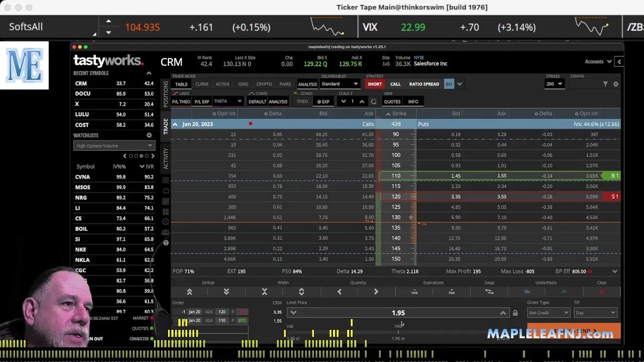This screenshot has width=644, height=362.
Task: Toggle DEFAULT curve mode
Action: pos(257,102)
